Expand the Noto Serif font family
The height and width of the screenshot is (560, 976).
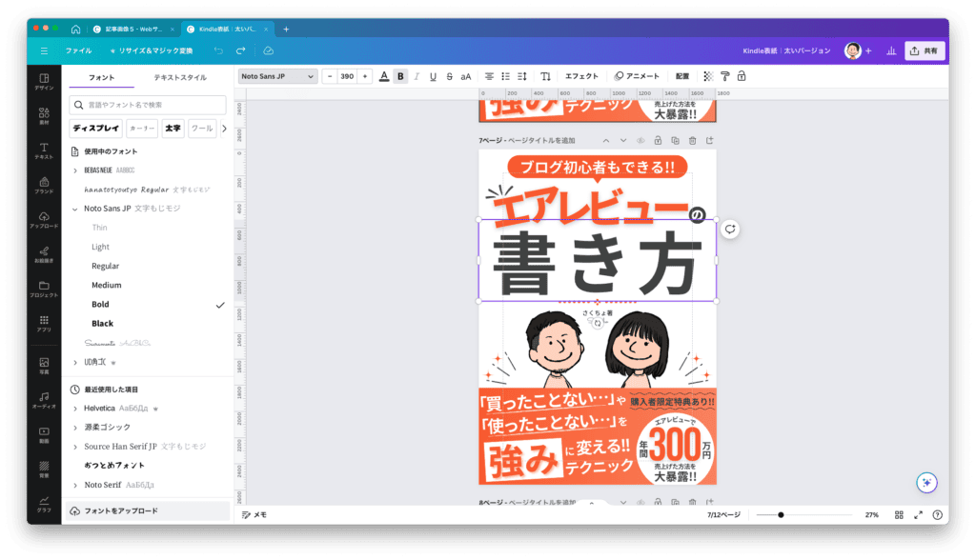pyautogui.click(x=75, y=486)
